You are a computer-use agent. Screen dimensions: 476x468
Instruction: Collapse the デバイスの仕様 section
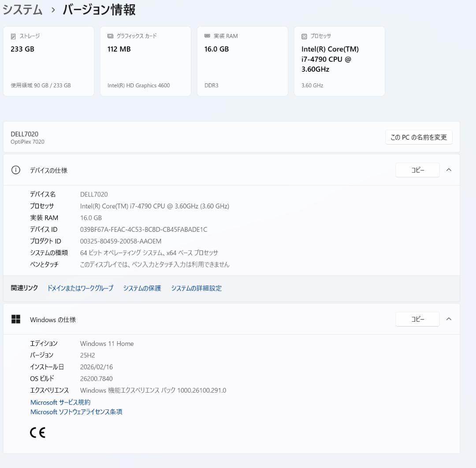tap(449, 170)
